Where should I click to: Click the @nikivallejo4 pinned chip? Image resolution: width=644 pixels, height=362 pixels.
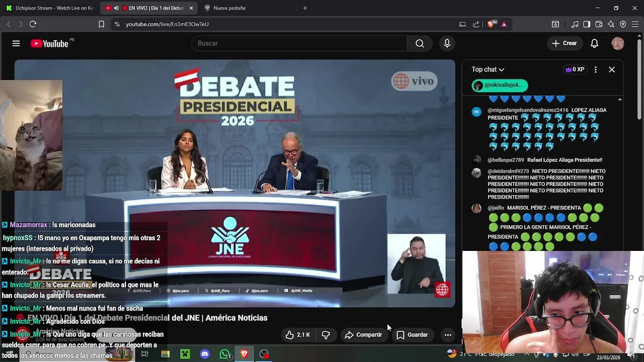500,85
